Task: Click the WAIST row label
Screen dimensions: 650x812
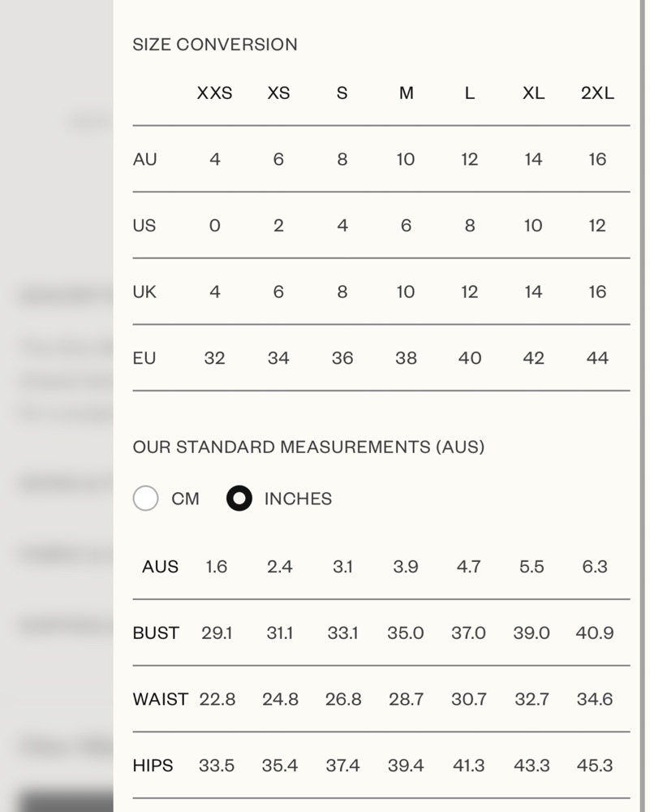Action: point(161,699)
